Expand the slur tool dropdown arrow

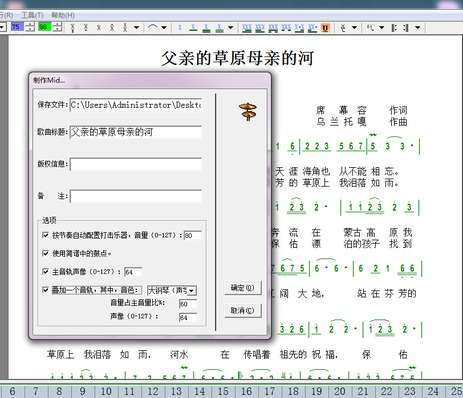coord(164,28)
